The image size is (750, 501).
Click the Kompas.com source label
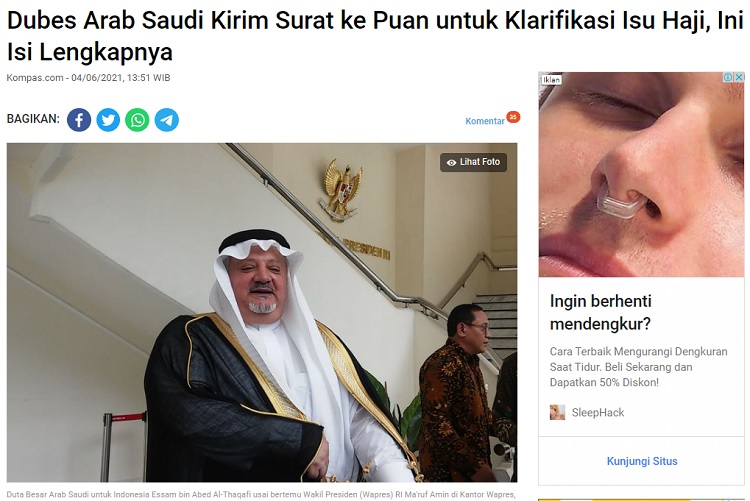(35, 78)
